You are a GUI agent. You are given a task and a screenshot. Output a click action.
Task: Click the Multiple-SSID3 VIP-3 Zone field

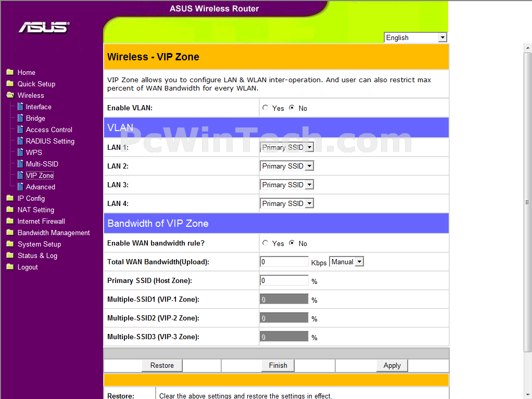click(284, 337)
